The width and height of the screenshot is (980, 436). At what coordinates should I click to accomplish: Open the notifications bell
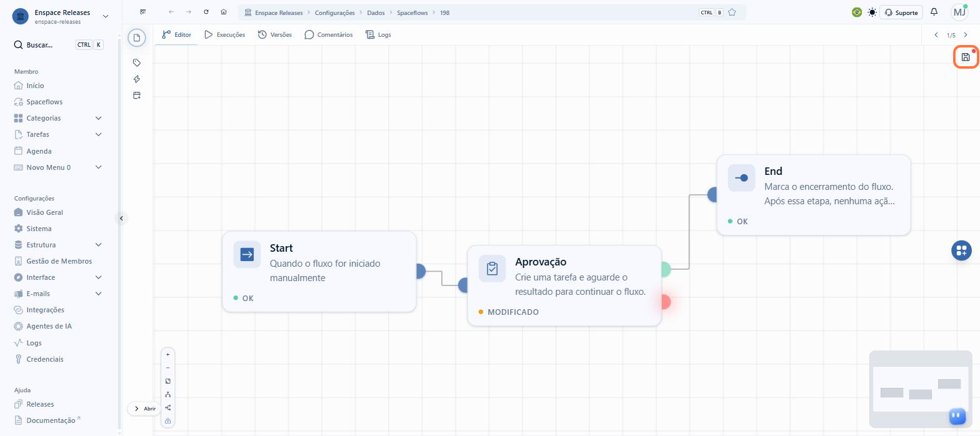(934, 12)
